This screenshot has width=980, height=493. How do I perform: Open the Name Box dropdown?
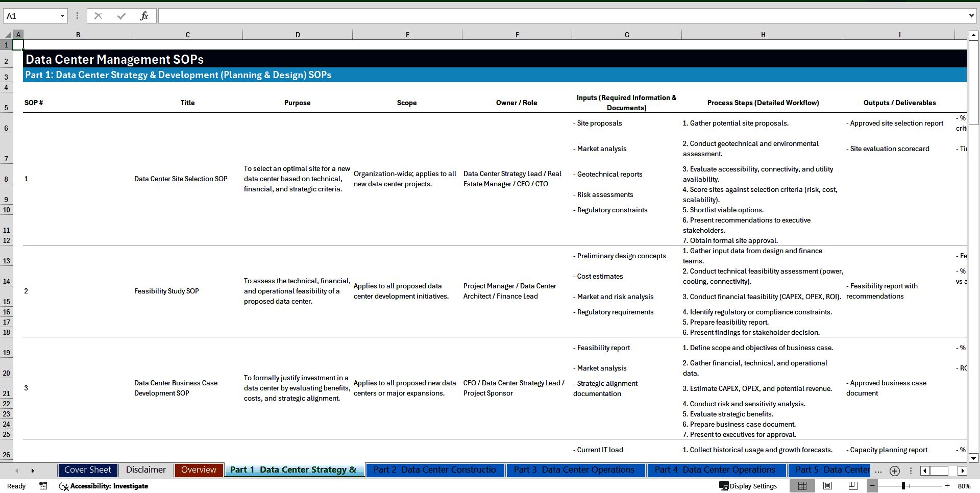pos(63,15)
